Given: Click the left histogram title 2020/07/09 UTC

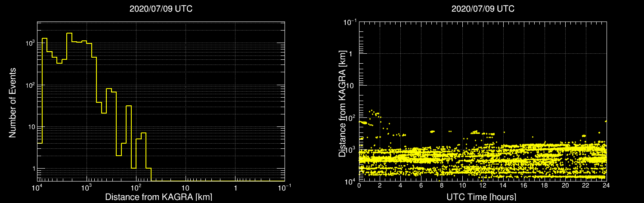Looking at the screenshot, I should tap(161, 9).
